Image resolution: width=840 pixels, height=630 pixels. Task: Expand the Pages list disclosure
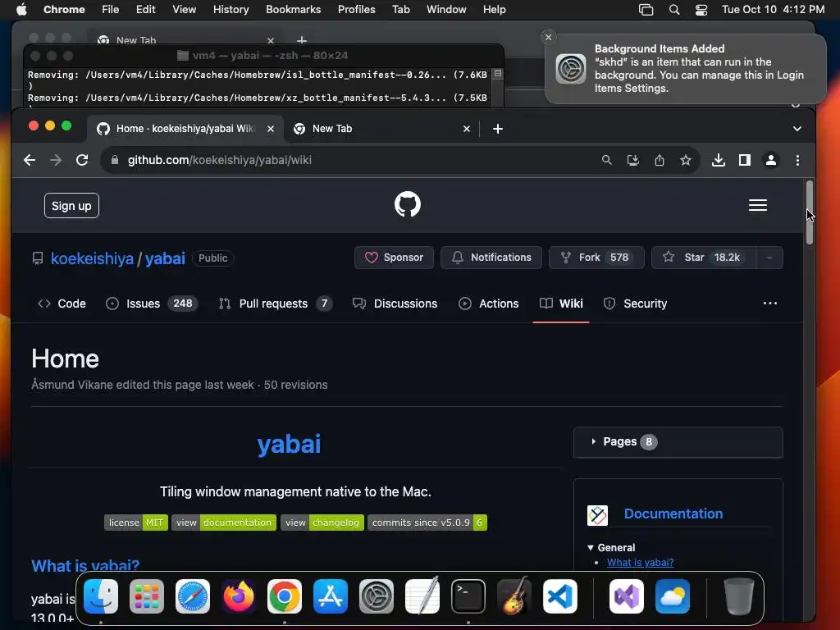coord(593,441)
